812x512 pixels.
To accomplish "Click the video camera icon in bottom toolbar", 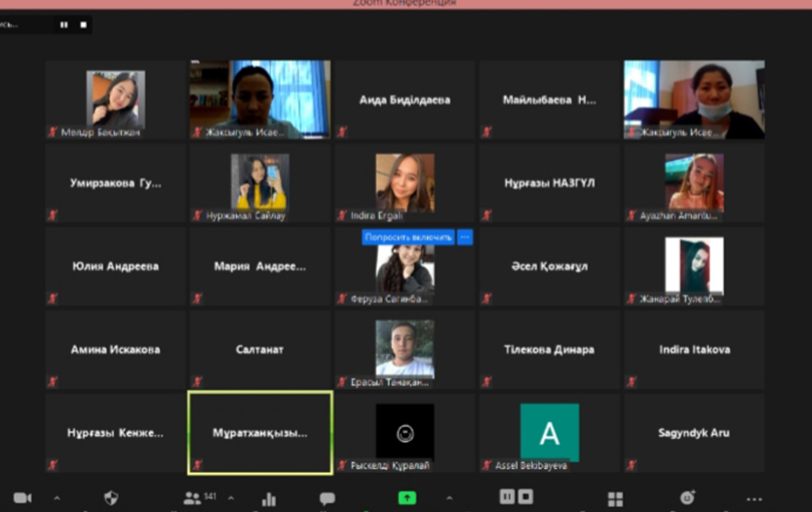I will (x=22, y=498).
